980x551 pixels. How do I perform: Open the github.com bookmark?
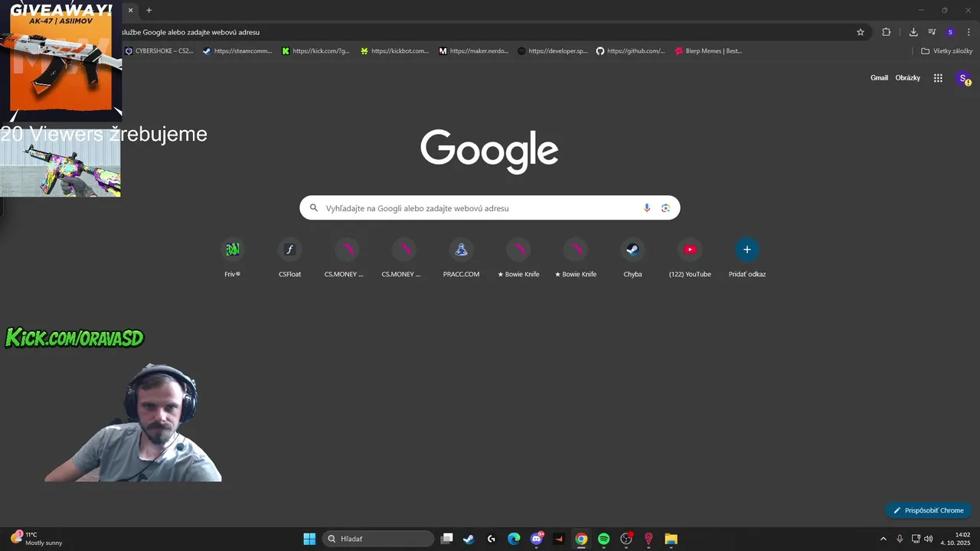(631, 51)
